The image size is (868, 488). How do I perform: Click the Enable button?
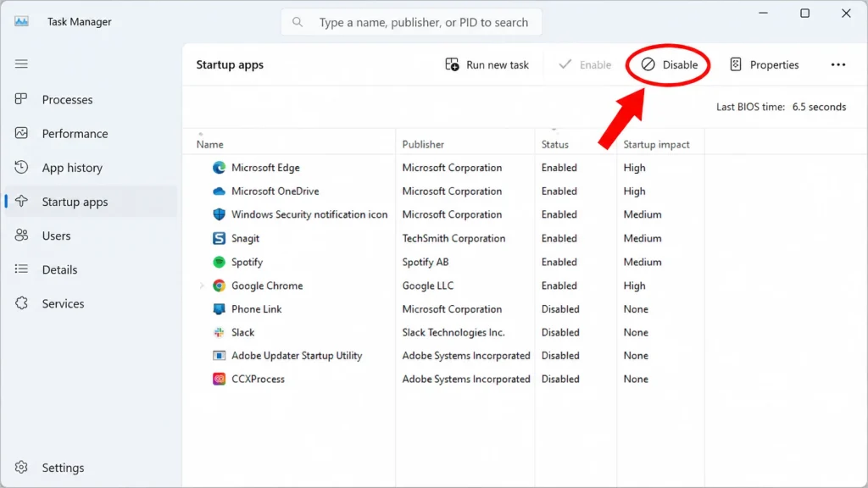tap(585, 64)
